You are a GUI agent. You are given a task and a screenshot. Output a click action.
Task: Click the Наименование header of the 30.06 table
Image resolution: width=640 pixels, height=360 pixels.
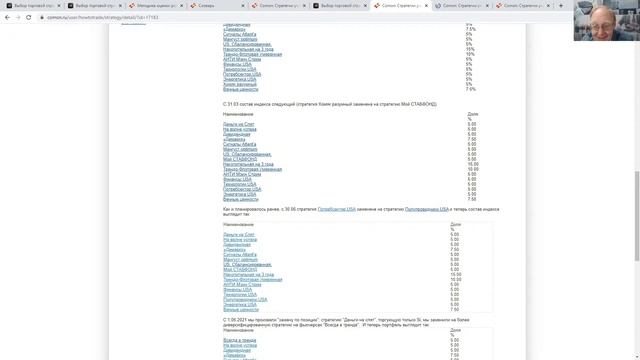coord(238,224)
